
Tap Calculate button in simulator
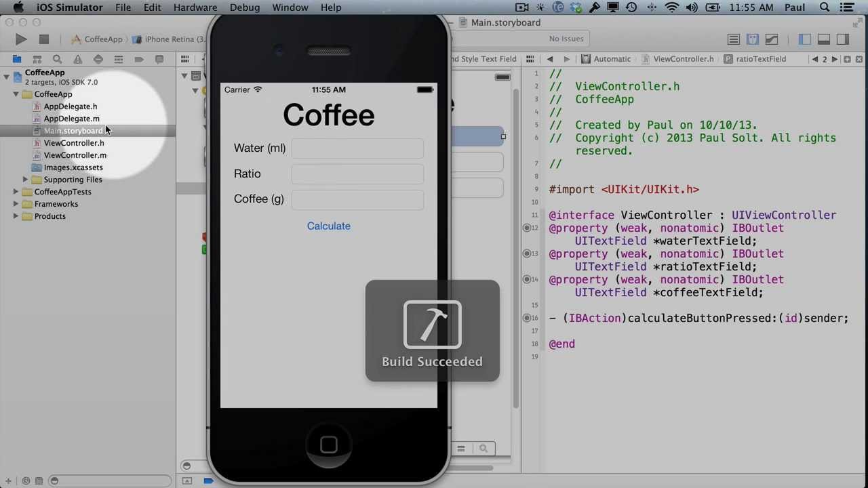pyautogui.click(x=329, y=226)
